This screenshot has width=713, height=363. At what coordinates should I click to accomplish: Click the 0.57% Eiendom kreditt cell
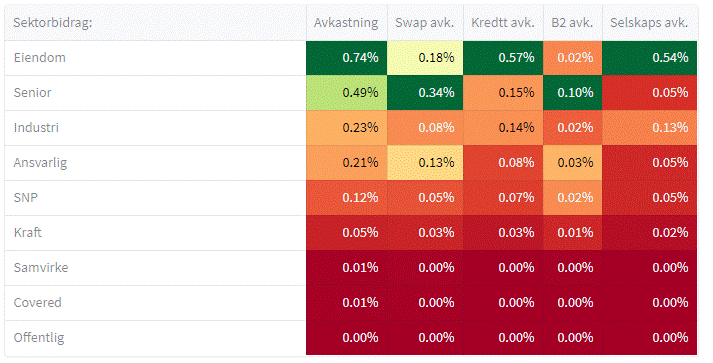coord(503,58)
